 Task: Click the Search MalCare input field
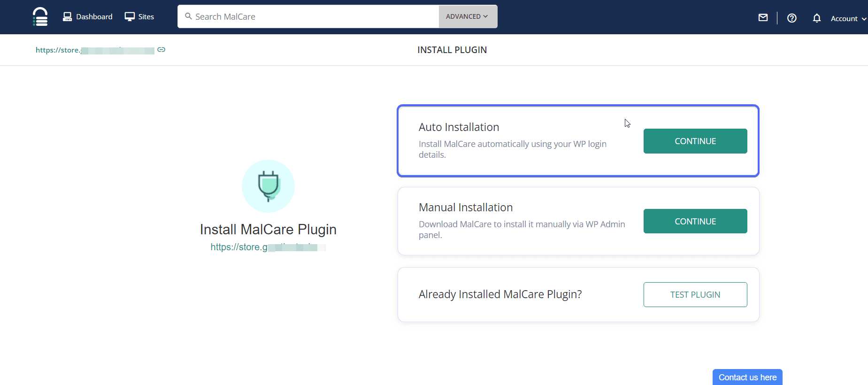pos(308,16)
